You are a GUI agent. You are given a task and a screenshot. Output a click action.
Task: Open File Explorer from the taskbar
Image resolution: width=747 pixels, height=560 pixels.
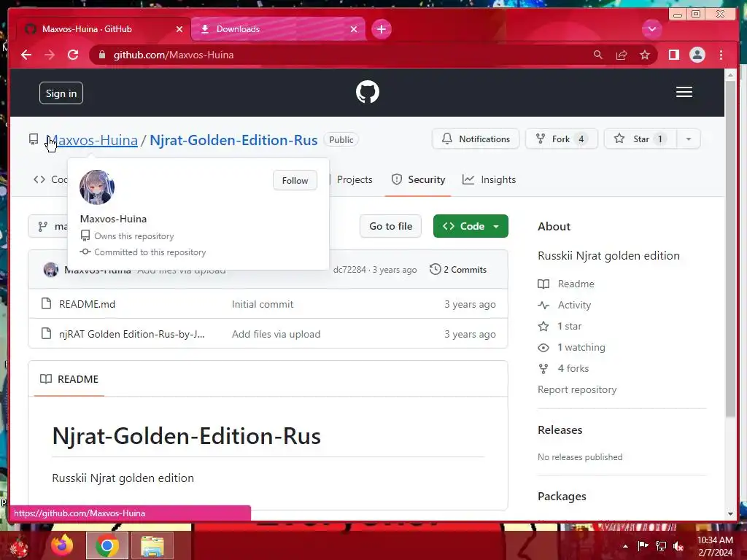pyautogui.click(x=152, y=545)
